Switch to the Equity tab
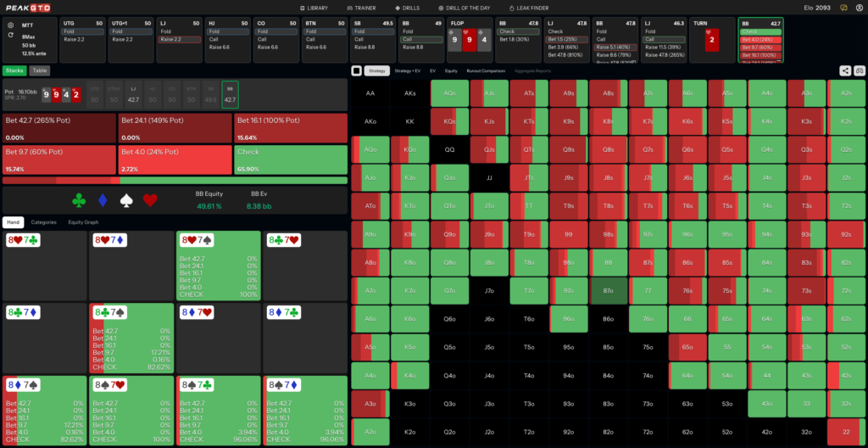The height and width of the screenshot is (448, 868). point(451,70)
